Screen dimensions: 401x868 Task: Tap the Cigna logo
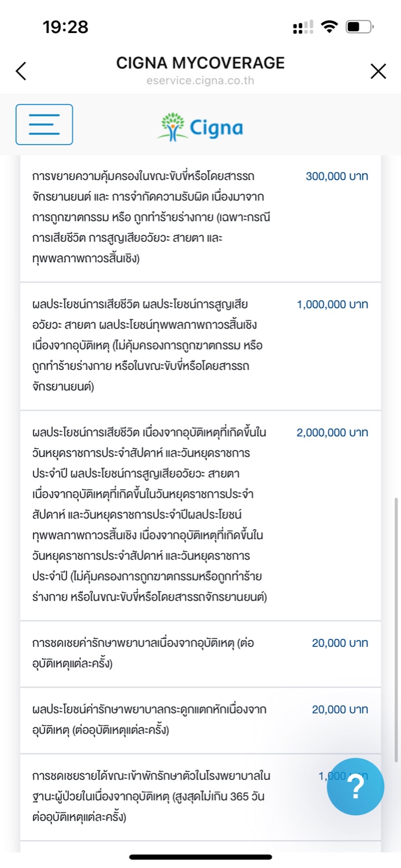200,127
